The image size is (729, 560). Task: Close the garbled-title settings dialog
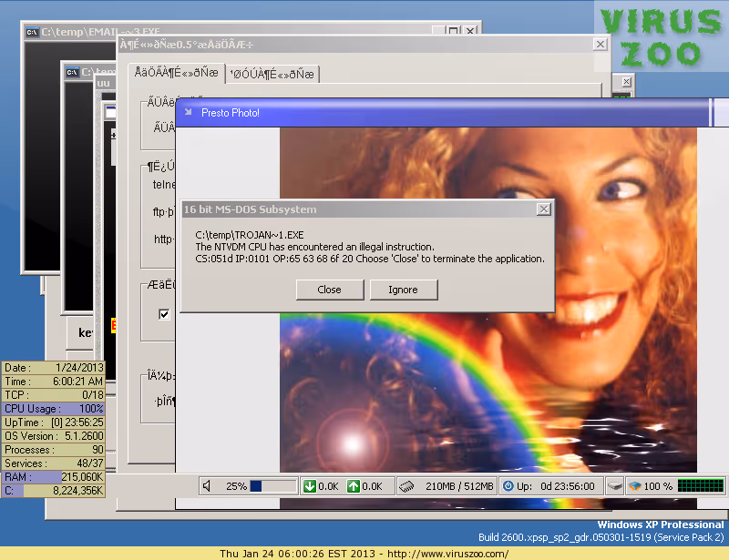click(x=601, y=44)
